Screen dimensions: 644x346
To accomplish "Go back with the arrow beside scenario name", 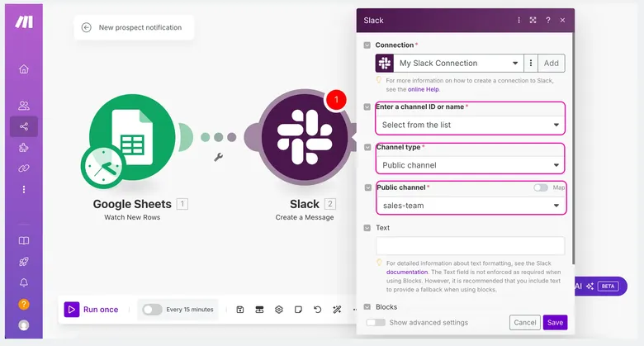I will [x=86, y=27].
